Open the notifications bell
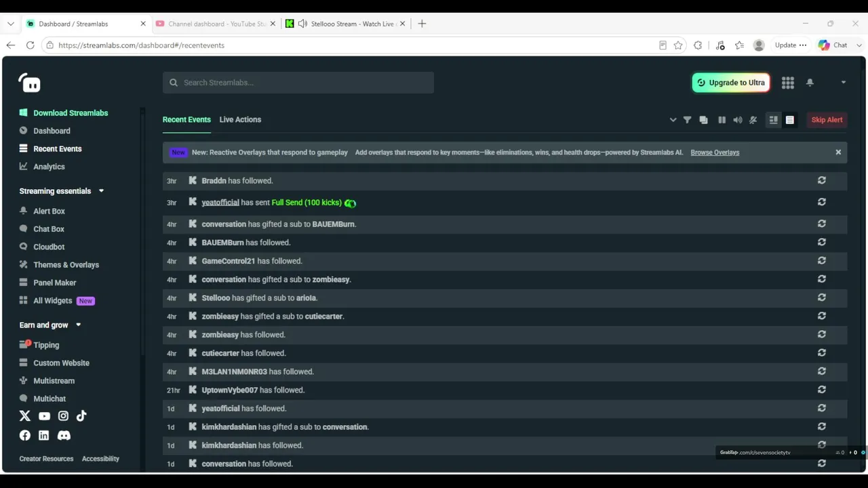This screenshot has height=488, width=868. point(810,83)
